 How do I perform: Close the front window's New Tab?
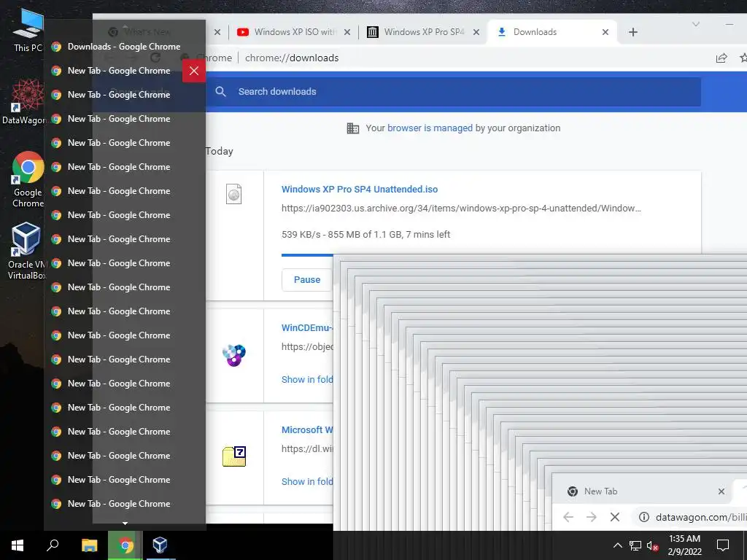pyautogui.click(x=721, y=491)
